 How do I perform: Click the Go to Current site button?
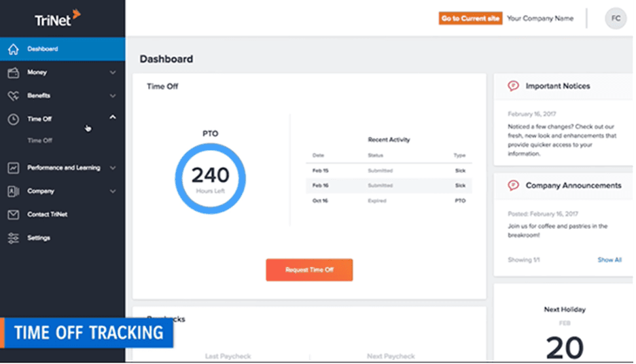[470, 18]
